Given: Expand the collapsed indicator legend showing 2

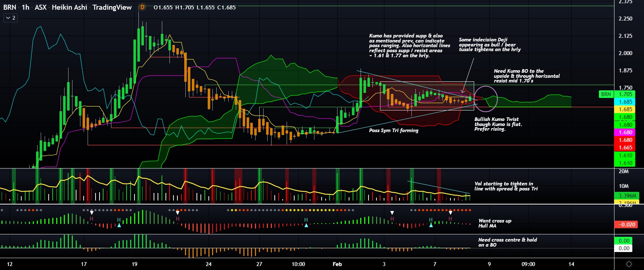Looking at the screenshot, I should [10, 18].
